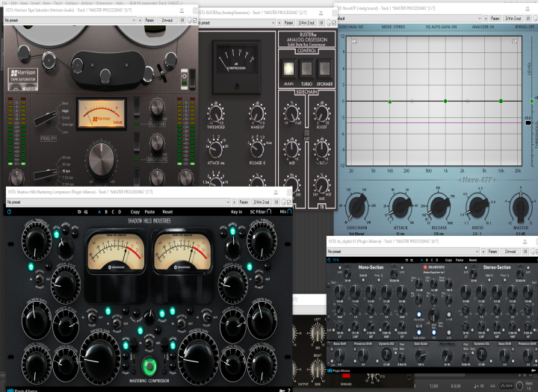Screen dimensions: 538x392
Task: Click the DROPOUTS knob on Harrison Tape Saturator
Action: tap(157, 143)
